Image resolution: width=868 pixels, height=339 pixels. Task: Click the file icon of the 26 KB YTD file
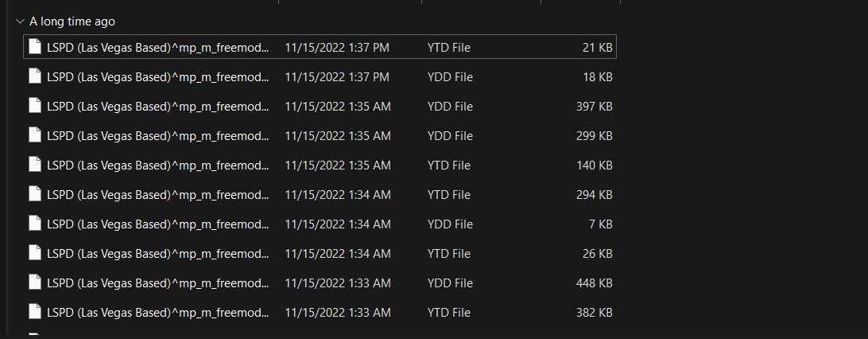34,253
